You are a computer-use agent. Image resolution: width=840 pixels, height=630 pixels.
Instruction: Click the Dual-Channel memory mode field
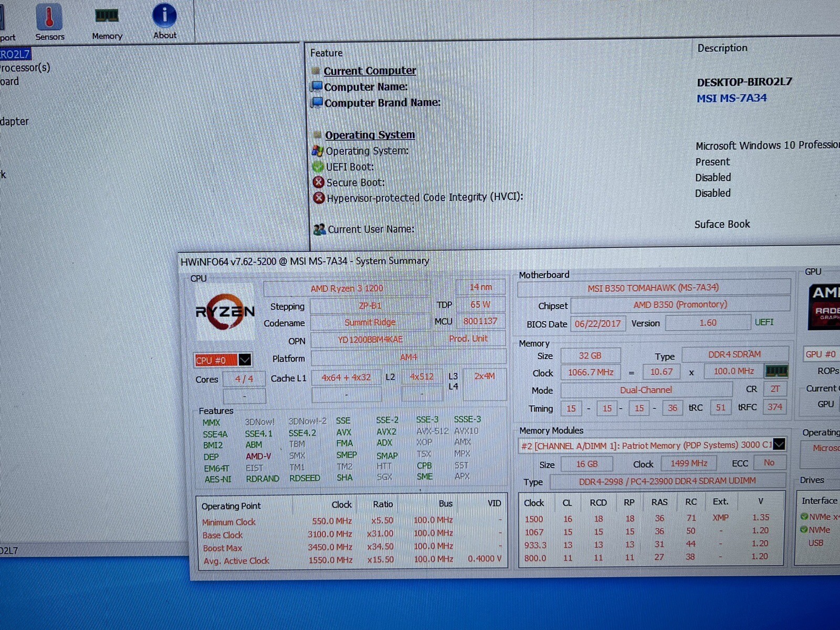(646, 390)
